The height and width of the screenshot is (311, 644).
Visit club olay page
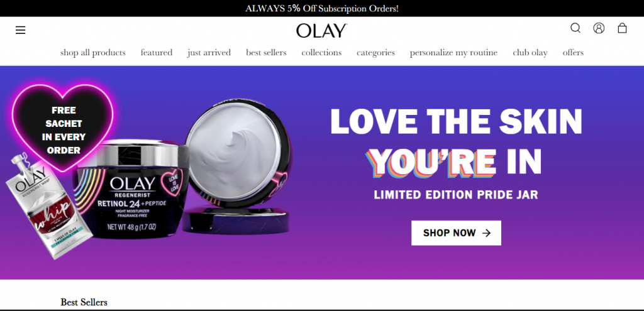[x=530, y=53]
